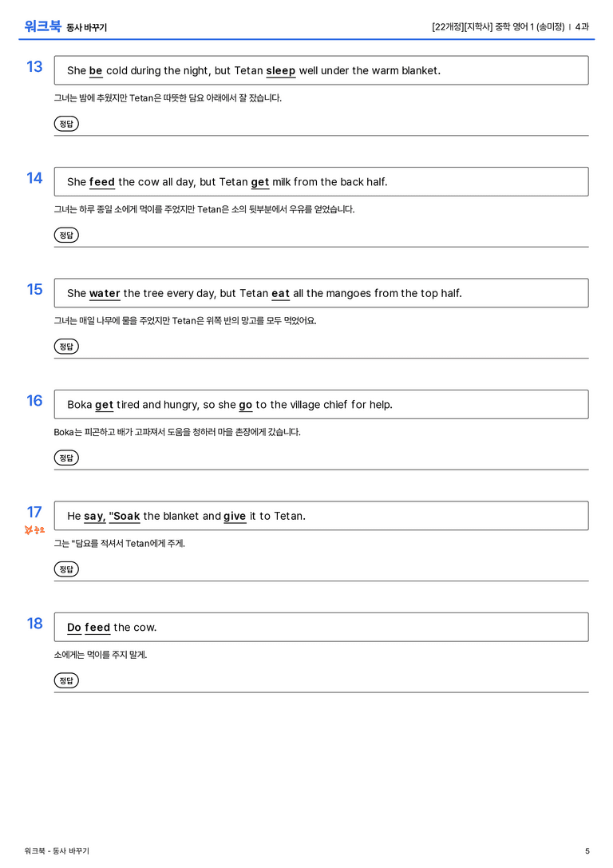Select the underlined word 'feed' in sentence 14

(102, 182)
